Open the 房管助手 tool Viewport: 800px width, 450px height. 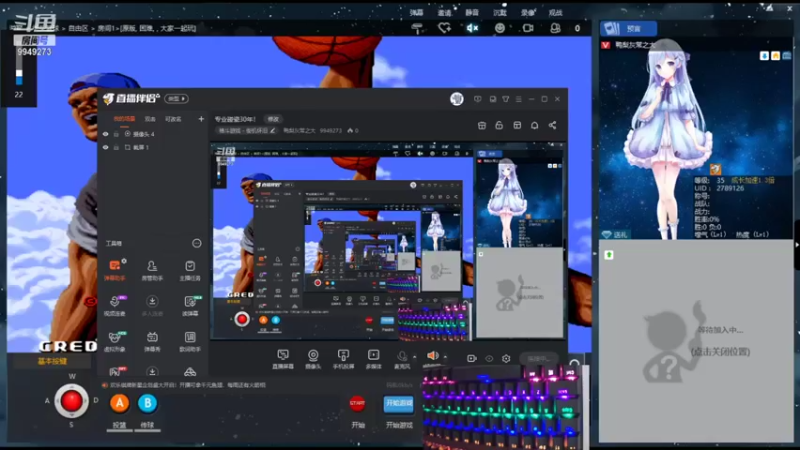(x=152, y=270)
